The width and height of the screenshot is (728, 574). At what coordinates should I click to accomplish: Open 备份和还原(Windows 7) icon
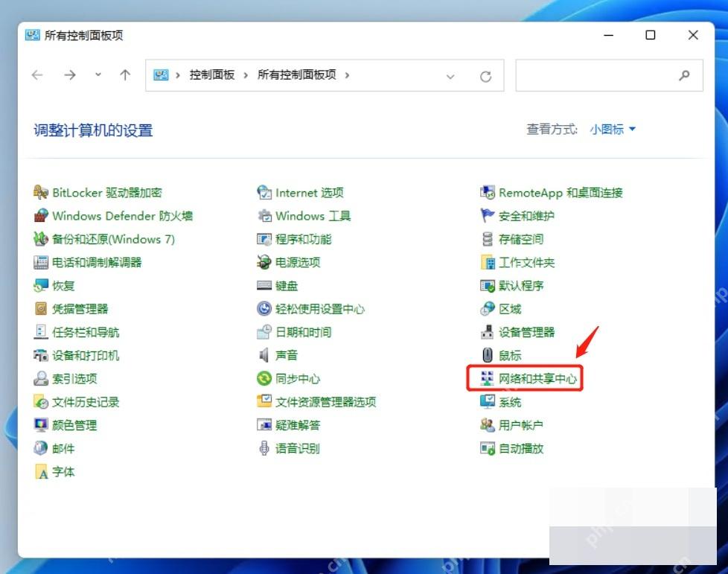(x=41, y=239)
